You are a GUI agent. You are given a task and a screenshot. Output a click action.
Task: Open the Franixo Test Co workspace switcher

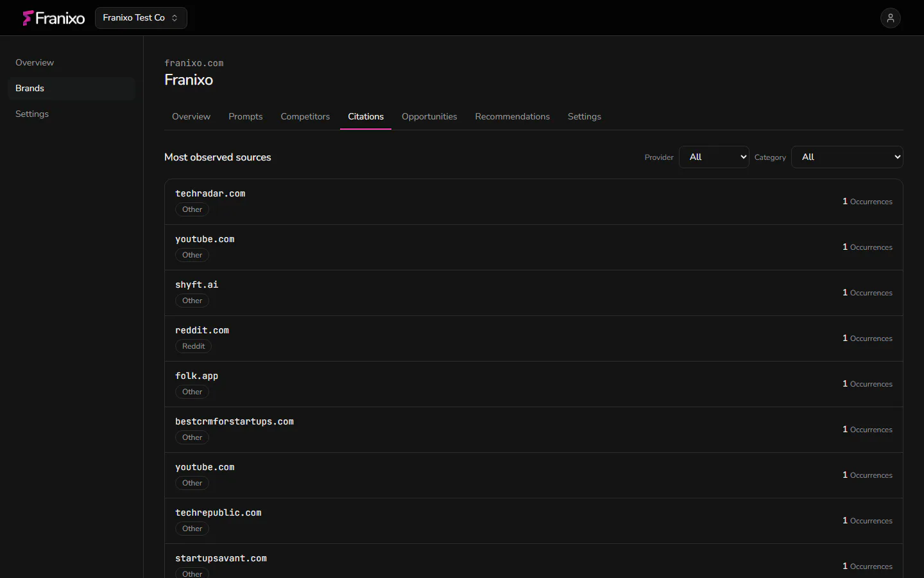(x=141, y=18)
